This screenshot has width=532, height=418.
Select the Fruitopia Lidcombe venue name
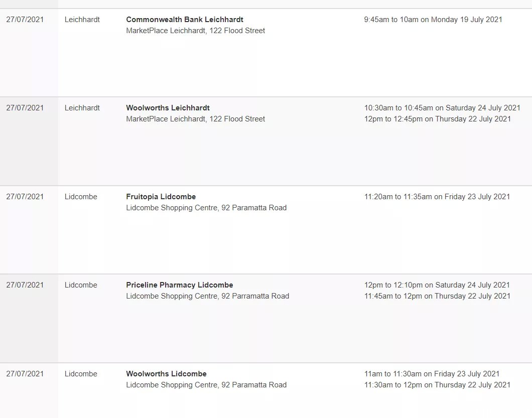point(161,197)
